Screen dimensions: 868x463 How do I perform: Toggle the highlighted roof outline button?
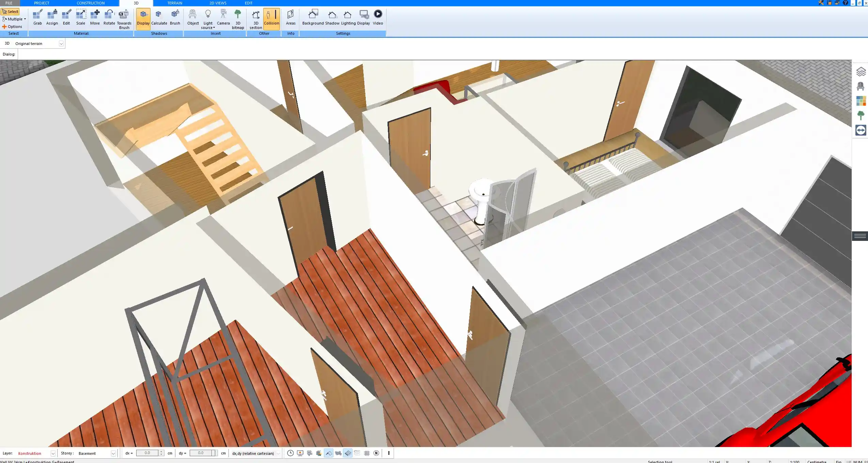point(329,453)
